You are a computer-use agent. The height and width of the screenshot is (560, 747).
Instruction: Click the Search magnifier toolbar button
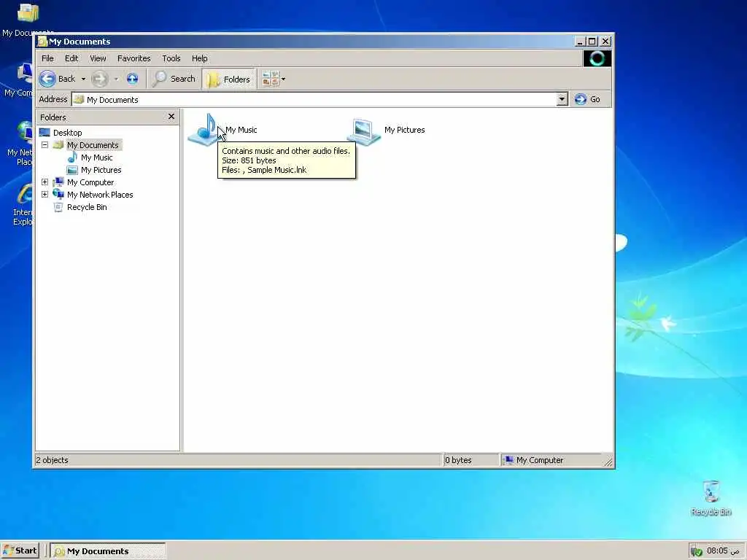(174, 79)
